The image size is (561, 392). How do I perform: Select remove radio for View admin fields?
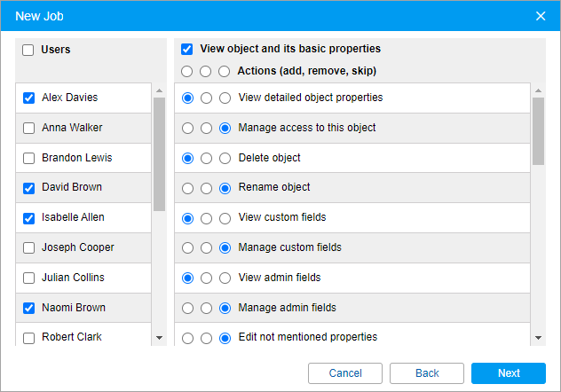206,278
